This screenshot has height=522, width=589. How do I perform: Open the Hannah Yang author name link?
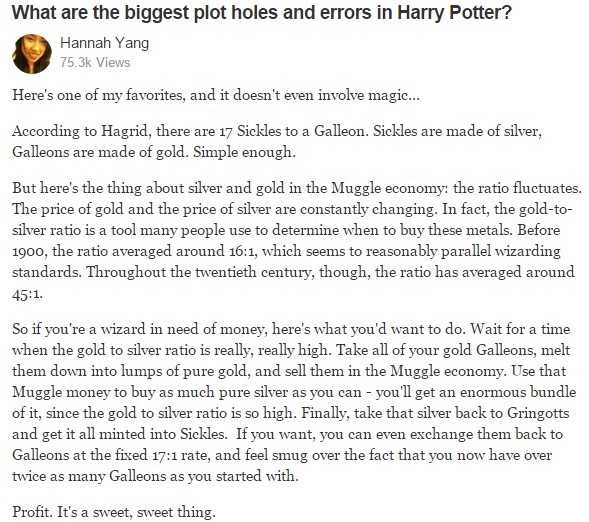pyautogui.click(x=104, y=44)
